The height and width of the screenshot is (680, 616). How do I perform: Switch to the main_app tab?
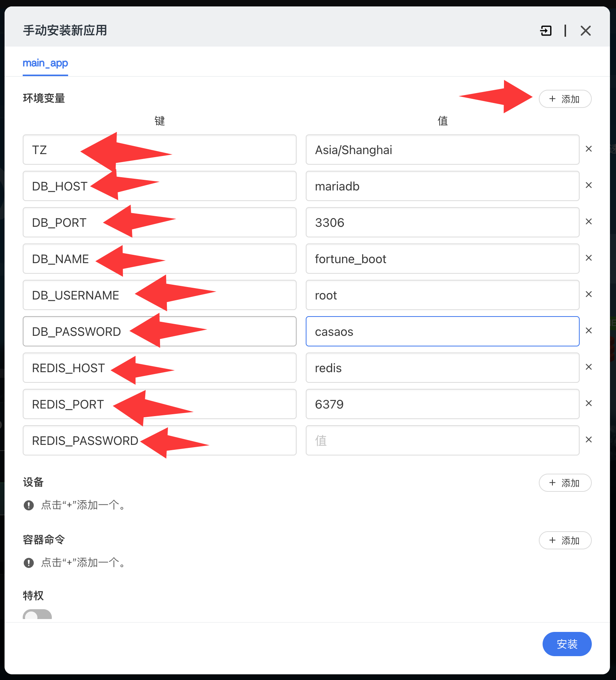coord(45,63)
